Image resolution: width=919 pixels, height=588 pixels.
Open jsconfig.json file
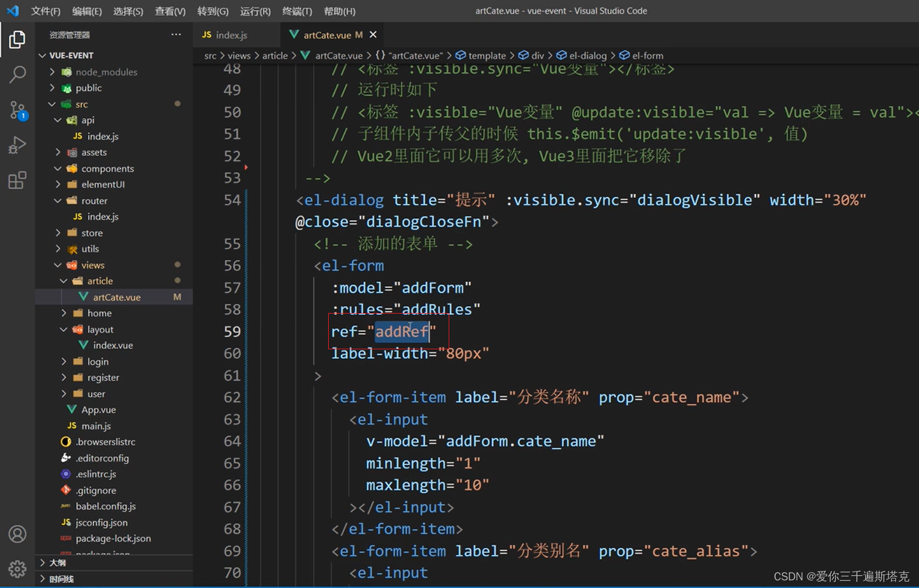101,522
